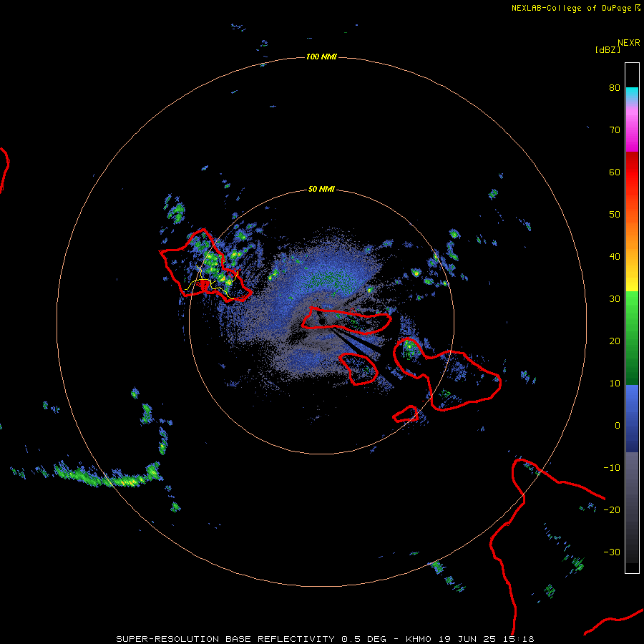Click the KHMO 19 JUN 25 15:18 timestamp
This screenshot has height=644, width=644.
pos(470,639)
